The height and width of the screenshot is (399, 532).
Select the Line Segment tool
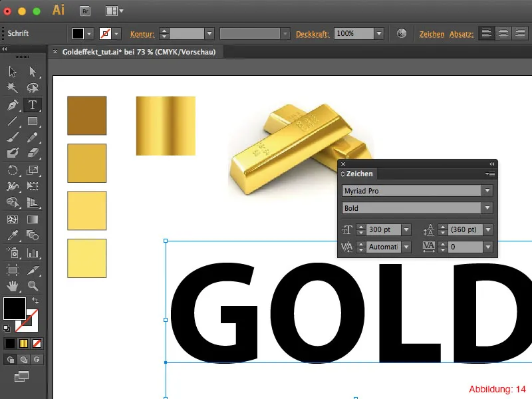click(13, 121)
